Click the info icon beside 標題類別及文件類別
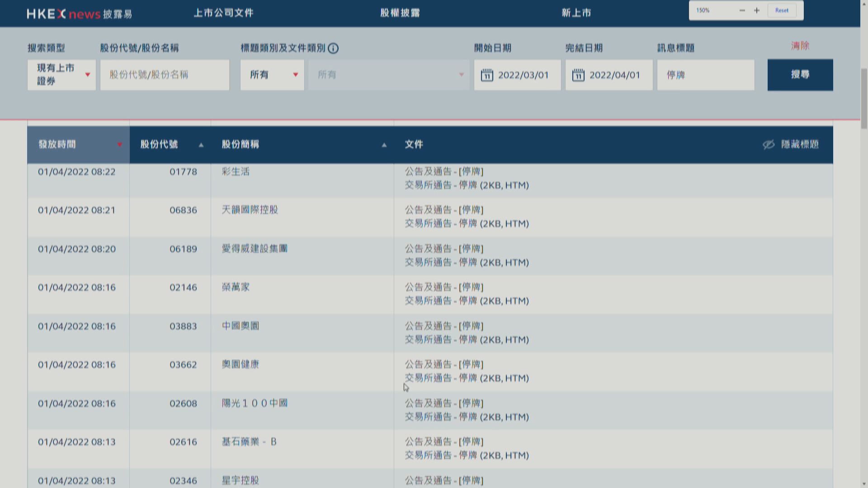This screenshot has height=488, width=868. pyautogui.click(x=333, y=48)
